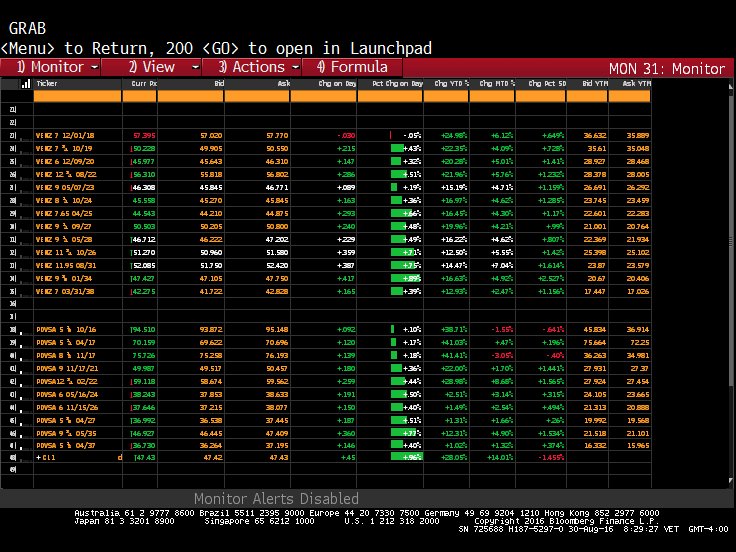The image size is (736, 552).
Task: Click the vertical scrollbar thumb of the monitor
Action: [x=731, y=242]
